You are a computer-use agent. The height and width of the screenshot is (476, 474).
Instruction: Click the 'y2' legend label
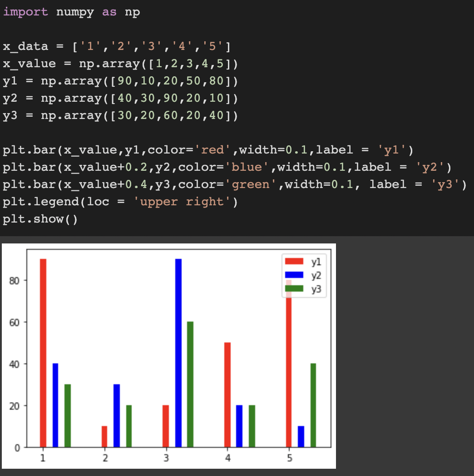tap(316, 275)
